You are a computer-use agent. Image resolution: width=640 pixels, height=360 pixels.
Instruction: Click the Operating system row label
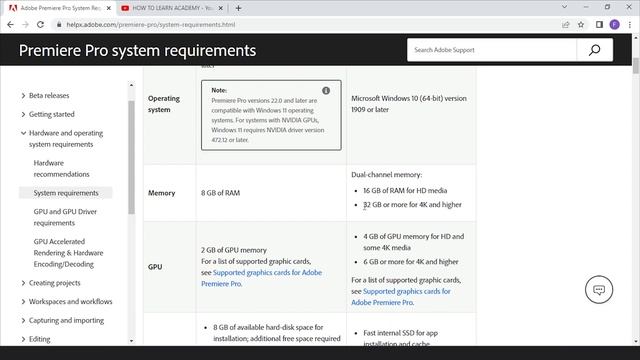pos(164,104)
